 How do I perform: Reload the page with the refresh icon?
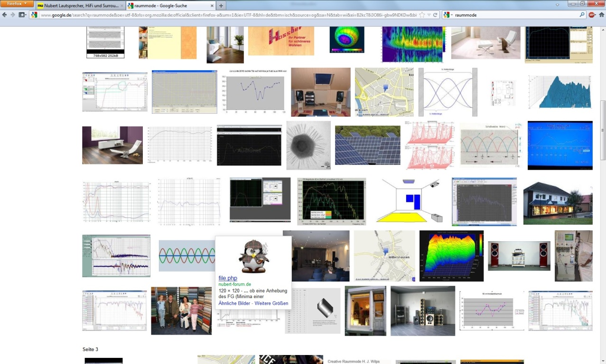coord(435,15)
